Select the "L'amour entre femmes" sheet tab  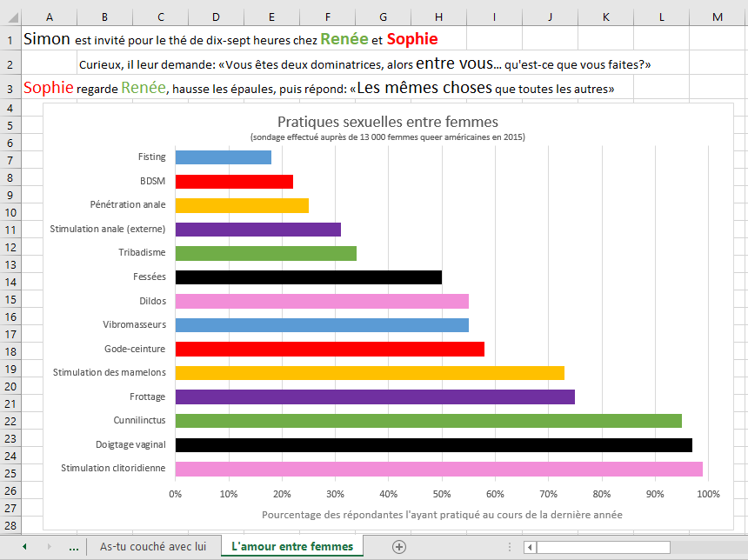pos(292,547)
